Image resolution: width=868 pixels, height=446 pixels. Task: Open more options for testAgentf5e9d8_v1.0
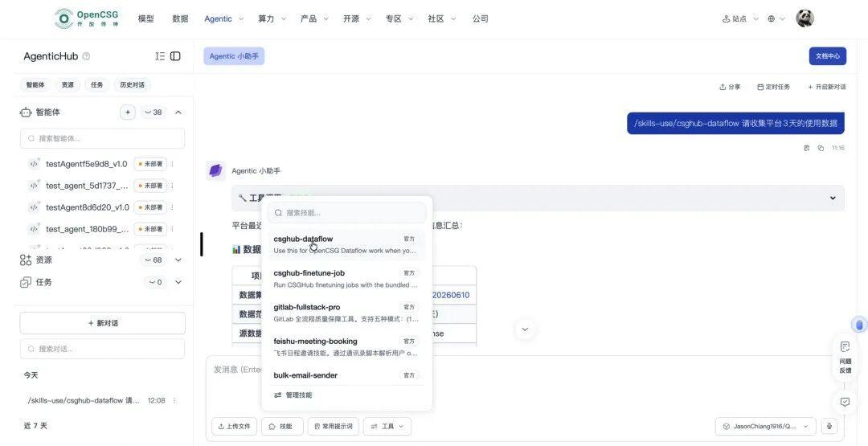(x=172, y=164)
